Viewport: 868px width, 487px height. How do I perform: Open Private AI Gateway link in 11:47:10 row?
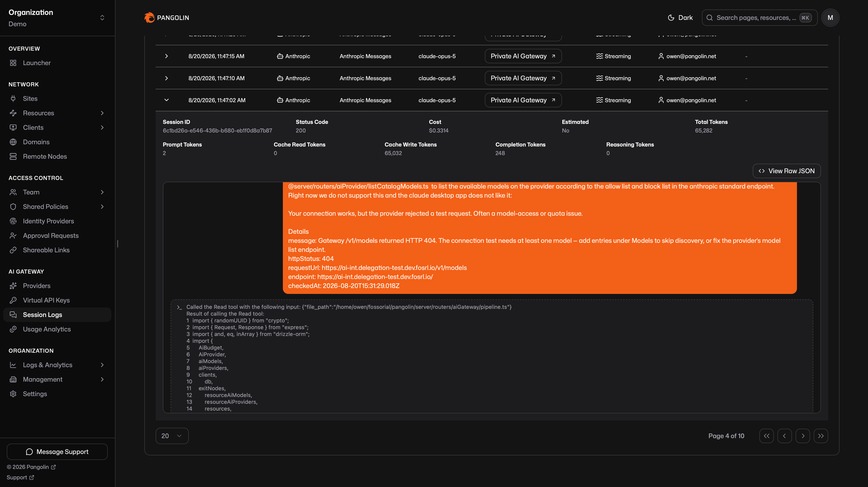click(523, 78)
